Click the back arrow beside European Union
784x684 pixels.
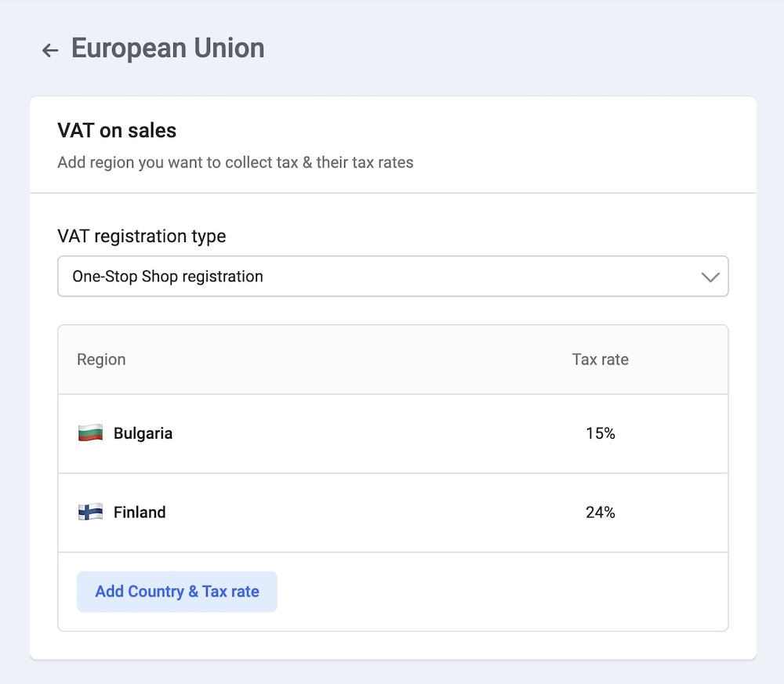[50, 50]
